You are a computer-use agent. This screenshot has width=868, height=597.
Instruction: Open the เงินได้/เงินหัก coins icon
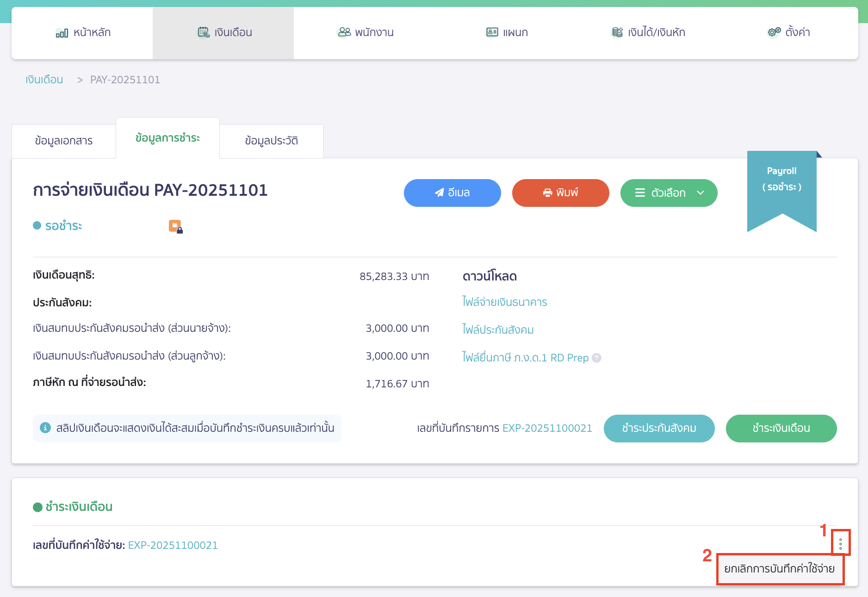tap(617, 32)
